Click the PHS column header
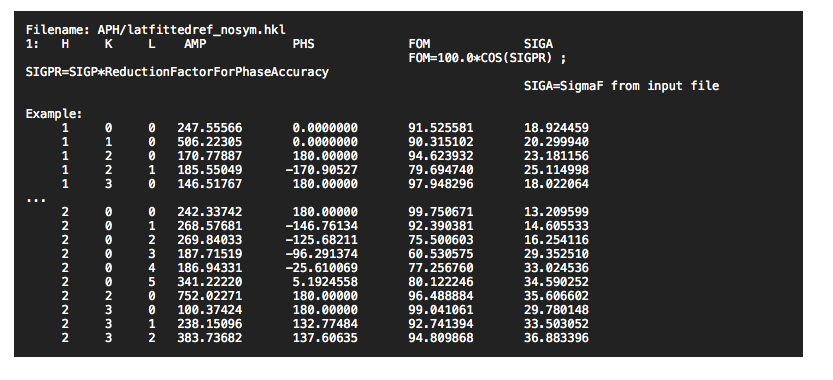833x380 pixels. [303, 44]
